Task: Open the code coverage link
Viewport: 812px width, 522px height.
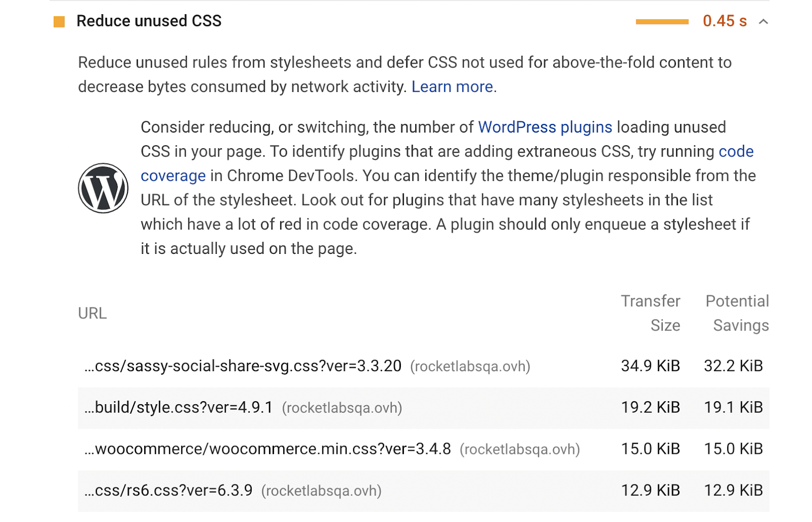Action: (x=735, y=151)
